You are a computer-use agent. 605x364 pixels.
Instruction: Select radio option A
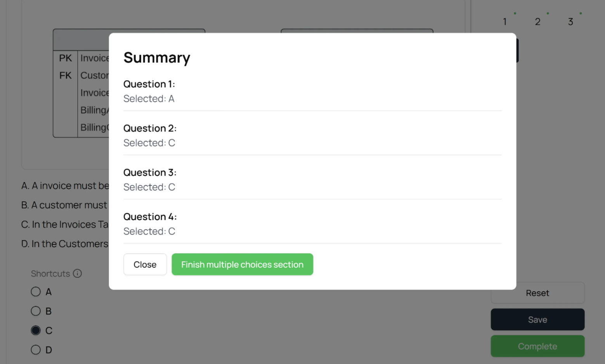(36, 292)
